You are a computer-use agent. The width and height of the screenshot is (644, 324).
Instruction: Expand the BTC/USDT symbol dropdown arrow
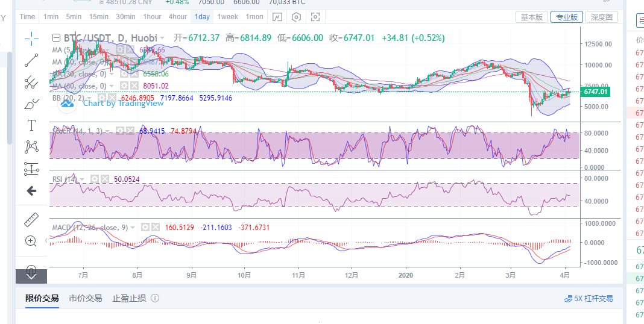click(163, 38)
